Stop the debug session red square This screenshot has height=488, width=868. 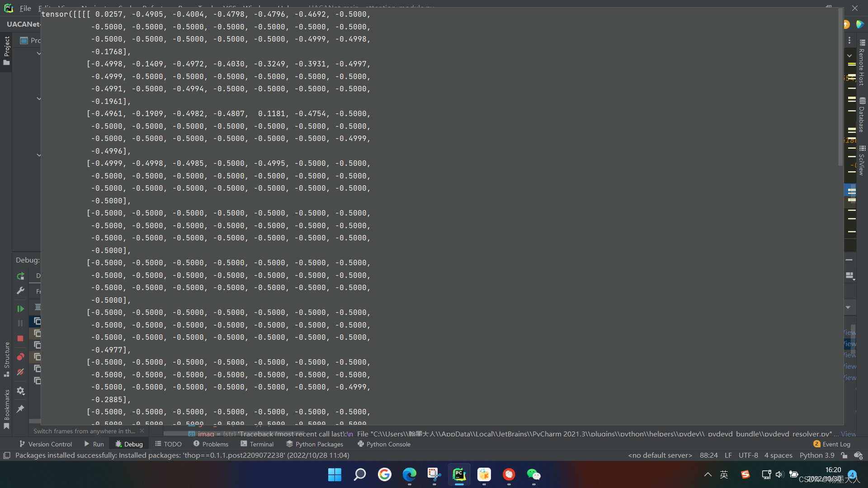pyautogui.click(x=20, y=338)
